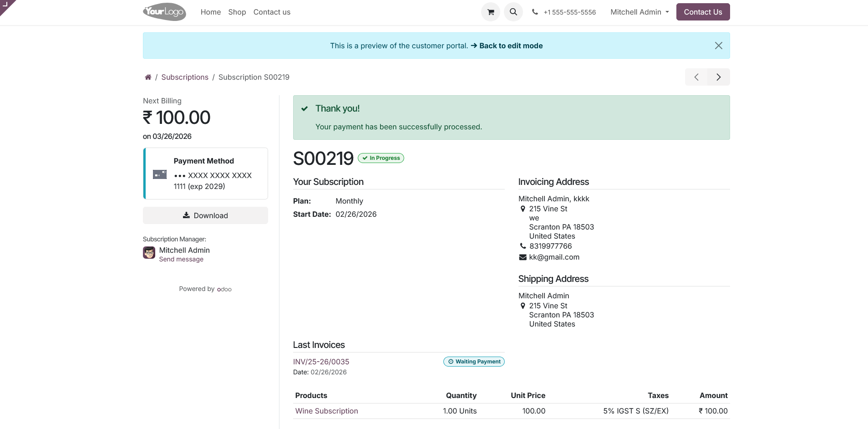Click the kk@gmail.com email text
Screen dimensions: 868x429
point(554,257)
